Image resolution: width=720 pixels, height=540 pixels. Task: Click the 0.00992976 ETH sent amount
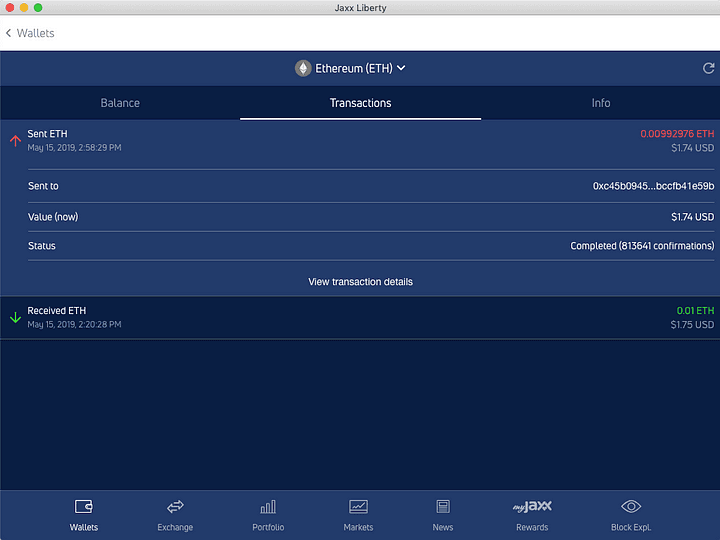pyautogui.click(x=677, y=134)
